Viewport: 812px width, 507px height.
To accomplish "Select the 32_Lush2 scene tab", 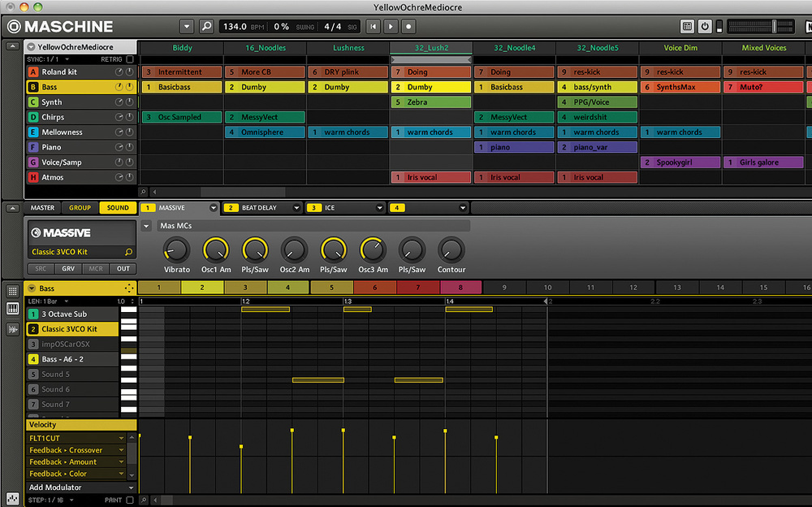I will 431,48.
